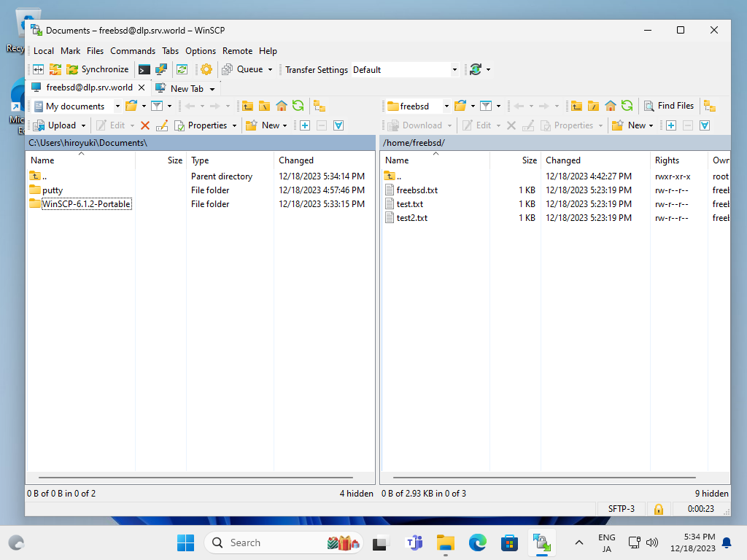Open the Local menu
This screenshot has height=560, width=747.
[x=43, y=51]
